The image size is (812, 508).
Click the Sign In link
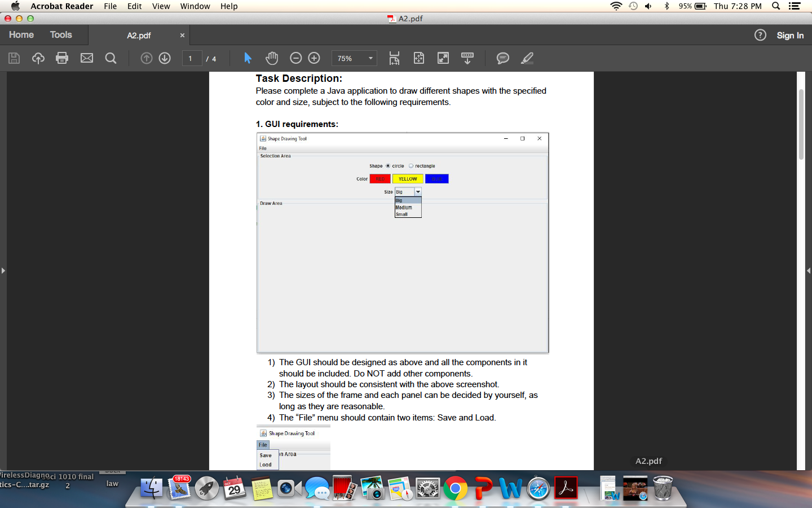click(x=789, y=35)
